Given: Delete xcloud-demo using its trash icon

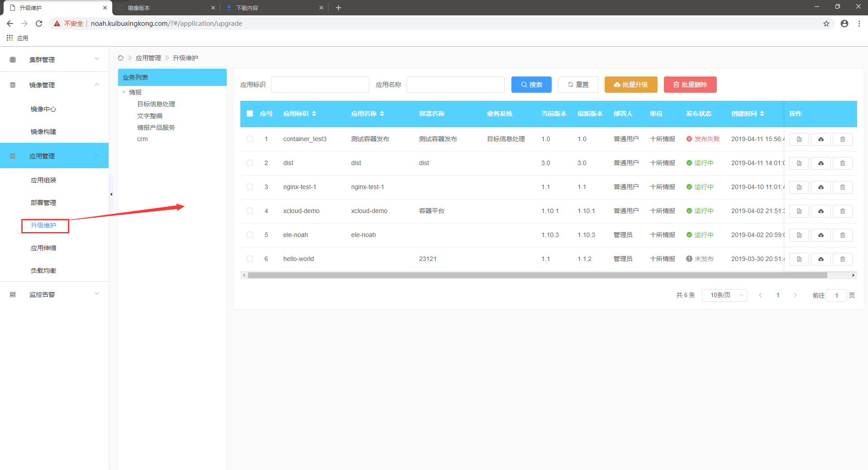Looking at the screenshot, I should click(843, 211).
